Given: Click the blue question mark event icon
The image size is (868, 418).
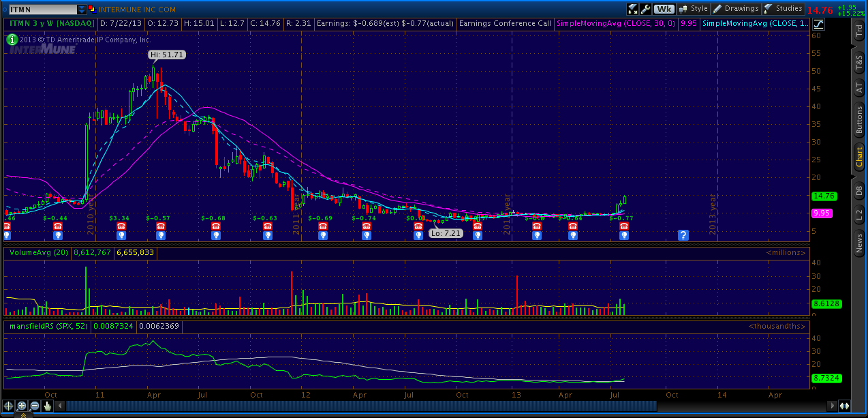Looking at the screenshot, I should [x=683, y=235].
